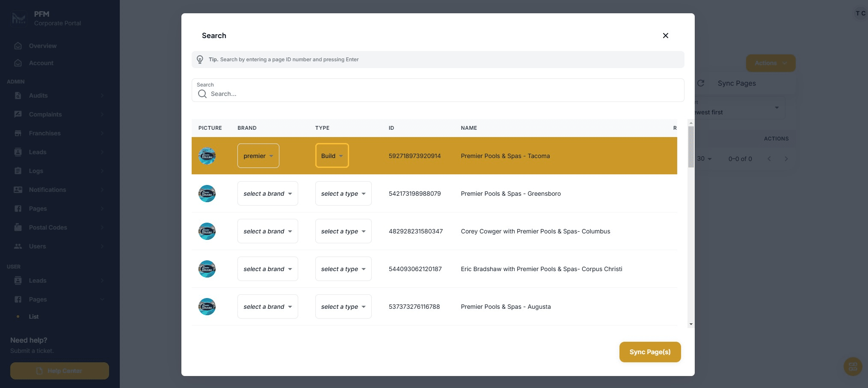Click inside the Search field
Image resolution: width=868 pixels, height=388 pixels.
437,93
